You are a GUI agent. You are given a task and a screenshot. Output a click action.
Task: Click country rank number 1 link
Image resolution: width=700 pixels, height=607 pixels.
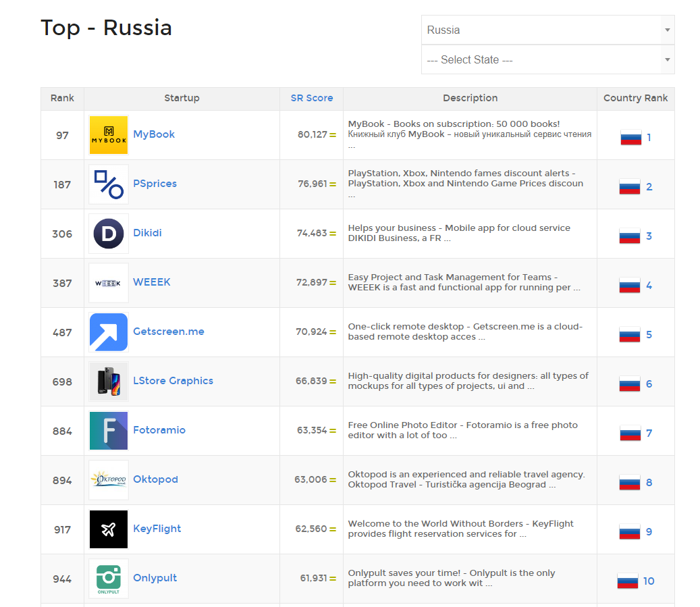point(649,138)
